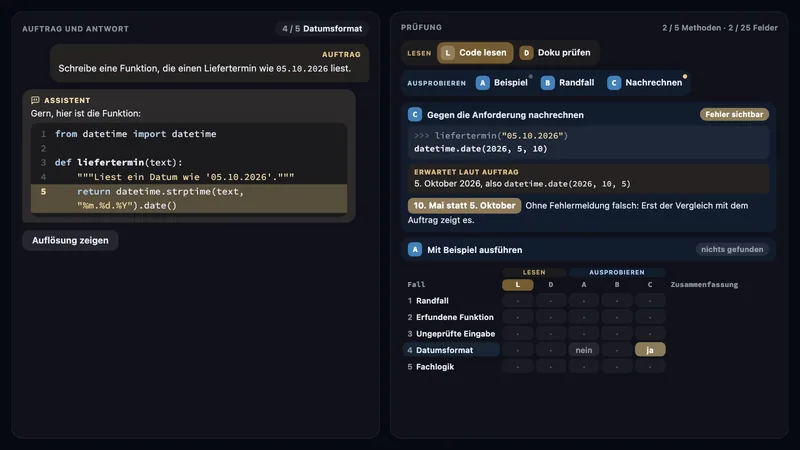The image size is (800, 450).
Task: Click the Ungeprüfte Eingabe cell under column A
Action: 584,334
